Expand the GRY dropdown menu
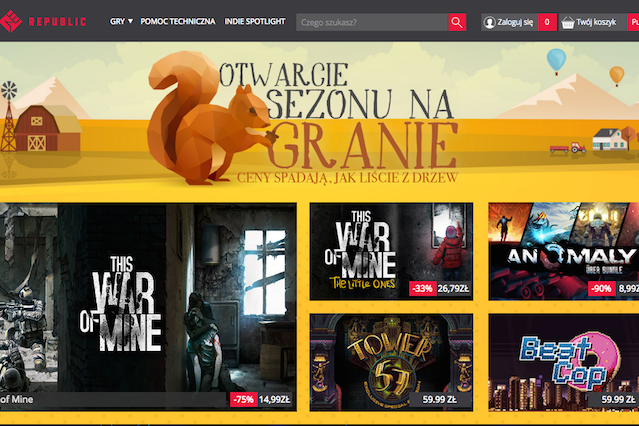This screenshot has width=639, height=426. 121,21
